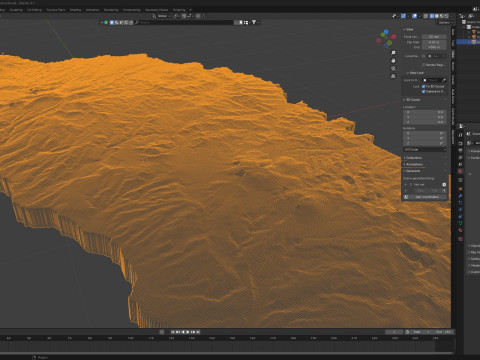This screenshot has height=360, width=480.
Task: Open the Global transform orientation dropdown
Action: [x=162, y=16]
